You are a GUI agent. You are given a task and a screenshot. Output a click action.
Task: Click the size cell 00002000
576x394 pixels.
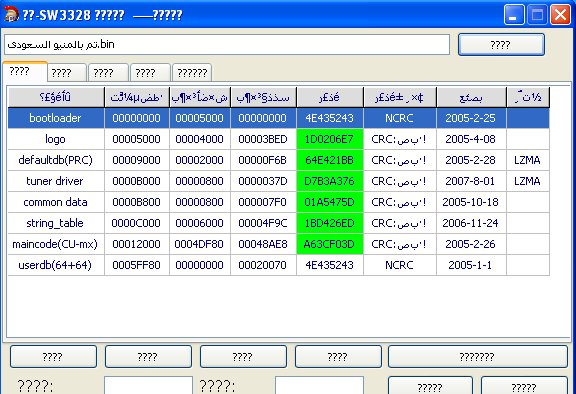point(199,160)
